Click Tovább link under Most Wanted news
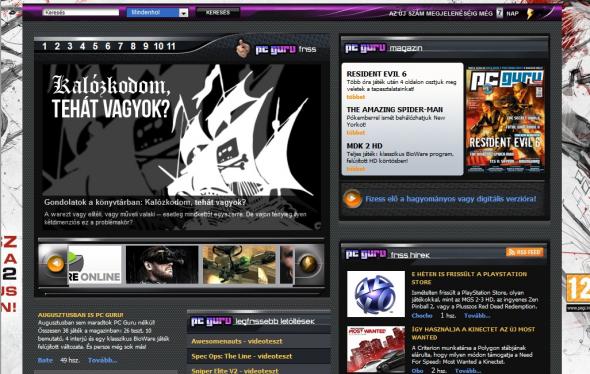 (468, 371)
